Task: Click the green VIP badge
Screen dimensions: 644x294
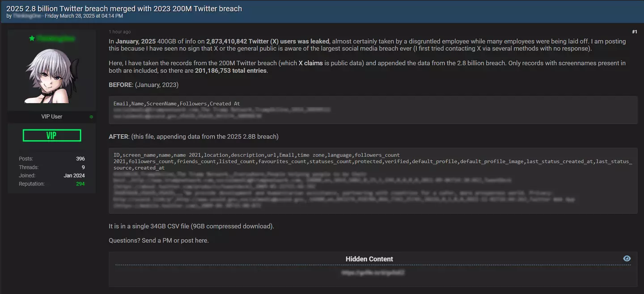Action: [51, 135]
